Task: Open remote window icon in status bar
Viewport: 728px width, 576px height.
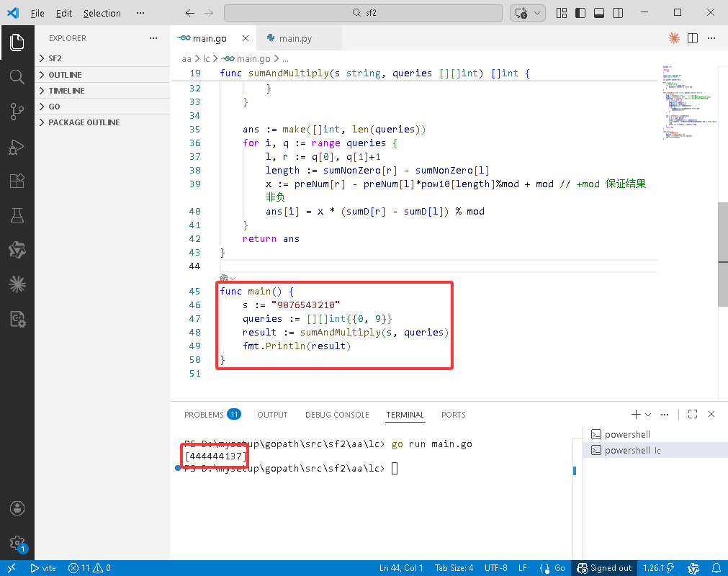Action: [11, 567]
